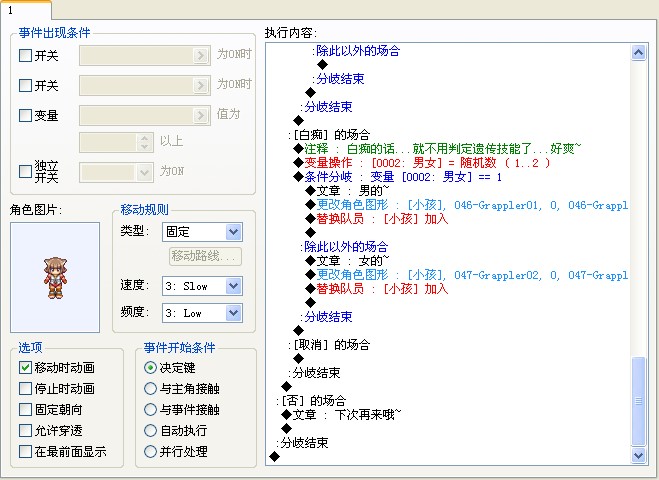Click the first 开关 condition field
The height and width of the screenshot is (480, 659).
tap(145, 55)
